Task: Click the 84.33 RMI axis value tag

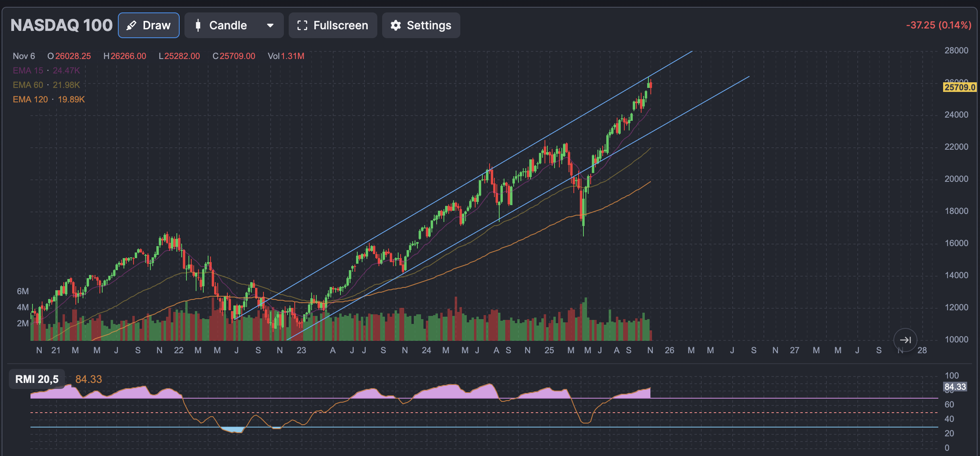Action: [x=955, y=387]
